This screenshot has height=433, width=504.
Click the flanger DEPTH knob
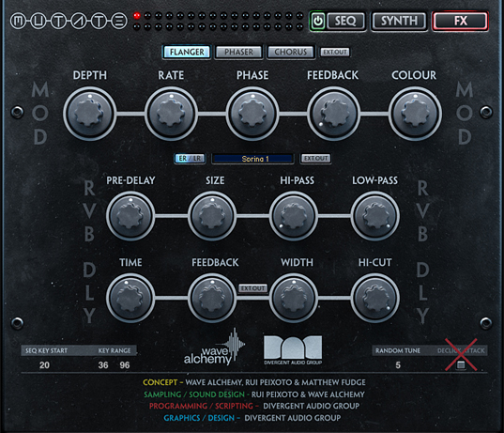tap(90, 114)
